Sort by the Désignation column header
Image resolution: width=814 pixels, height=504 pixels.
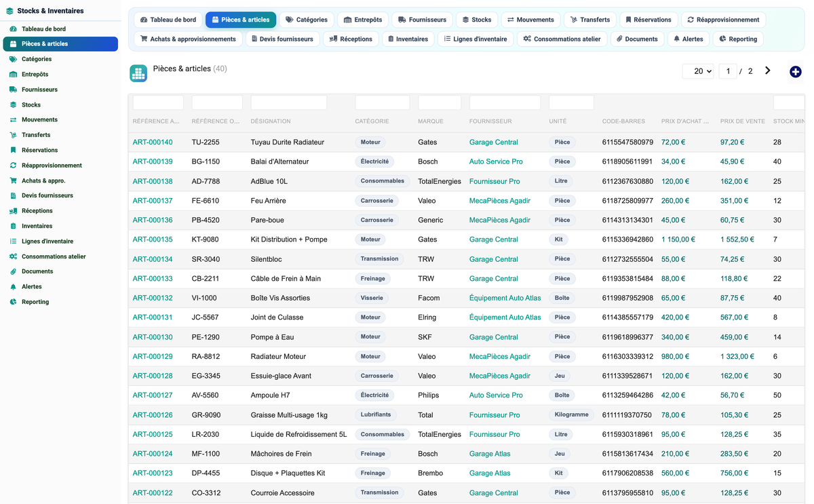point(271,121)
